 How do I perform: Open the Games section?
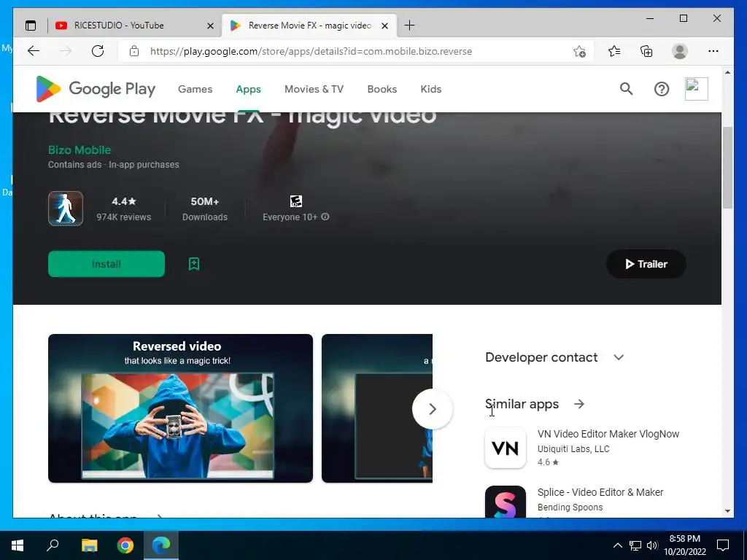pyautogui.click(x=195, y=89)
